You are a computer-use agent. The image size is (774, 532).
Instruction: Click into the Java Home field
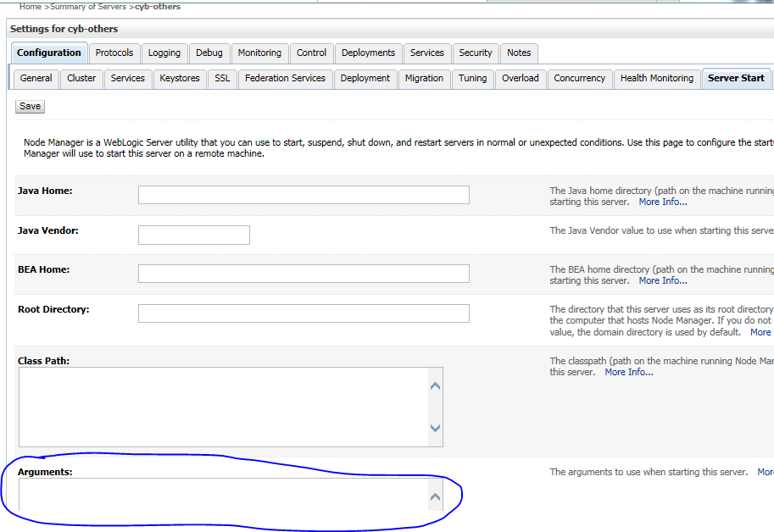(303, 195)
